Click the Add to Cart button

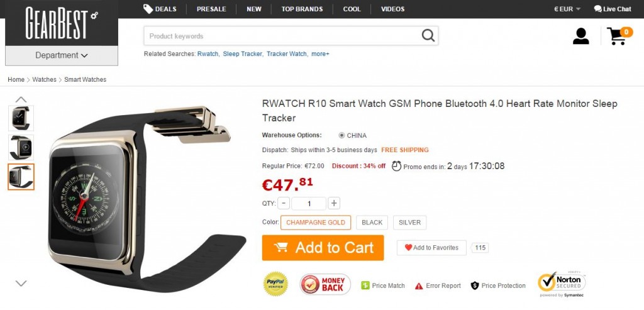(x=323, y=248)
